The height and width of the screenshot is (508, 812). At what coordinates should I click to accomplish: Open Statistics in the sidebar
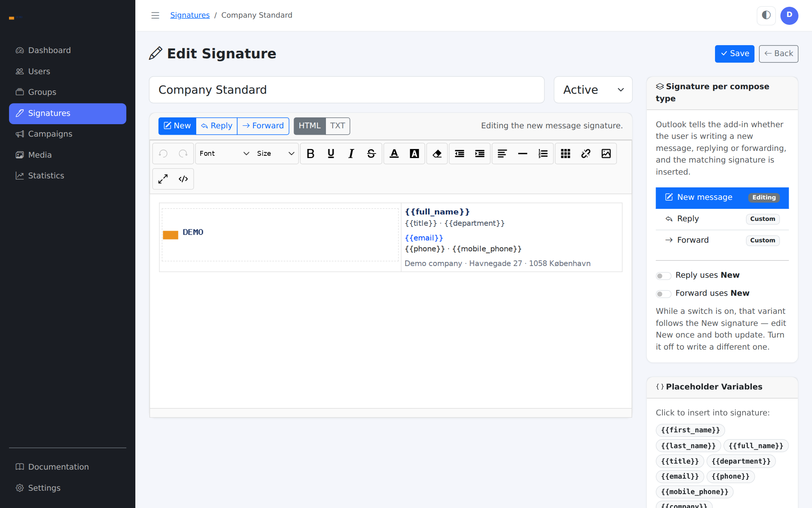[x=68, y=176]
